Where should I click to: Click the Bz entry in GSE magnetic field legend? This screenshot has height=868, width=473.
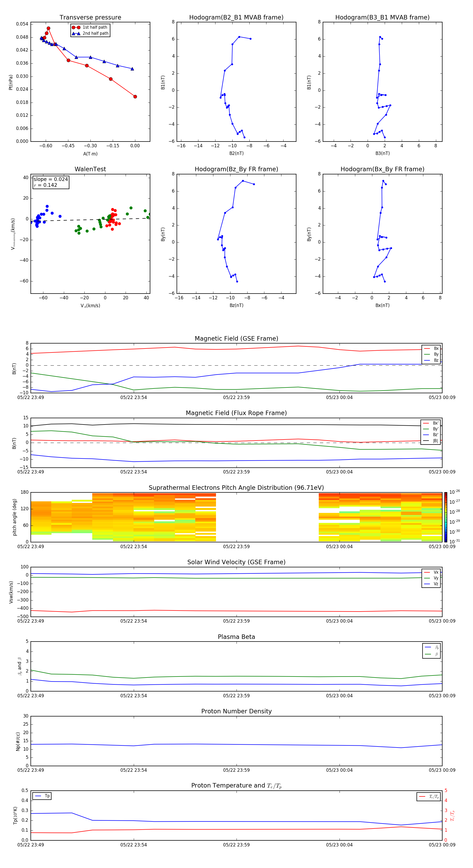(x=431, y=361)
